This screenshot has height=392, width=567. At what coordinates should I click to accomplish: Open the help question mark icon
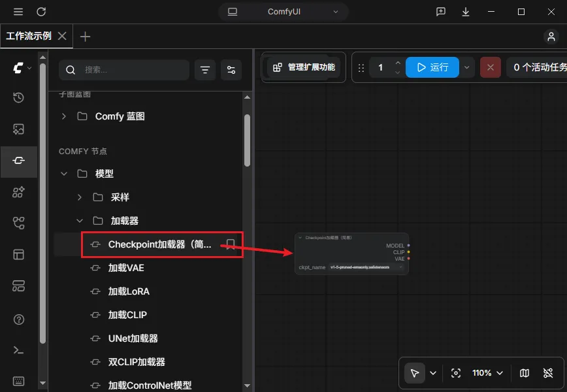tap(18, 319)
